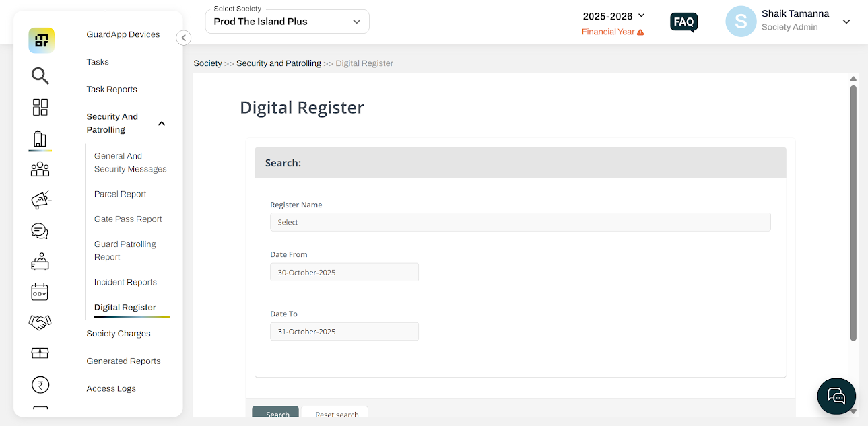Viewport: 868px width, 426px height.
Task: Collapse Security And Patrolling submenu
Action: [x=162, y=124]
